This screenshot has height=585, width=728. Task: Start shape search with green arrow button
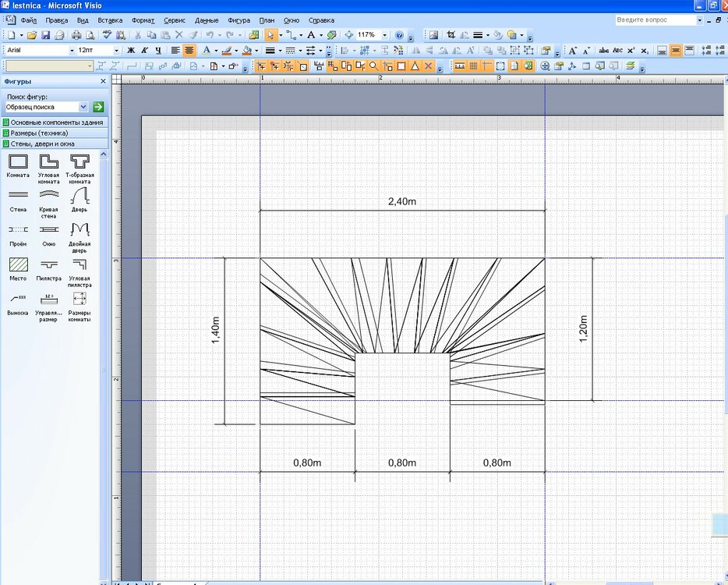[x=98, y=107]
